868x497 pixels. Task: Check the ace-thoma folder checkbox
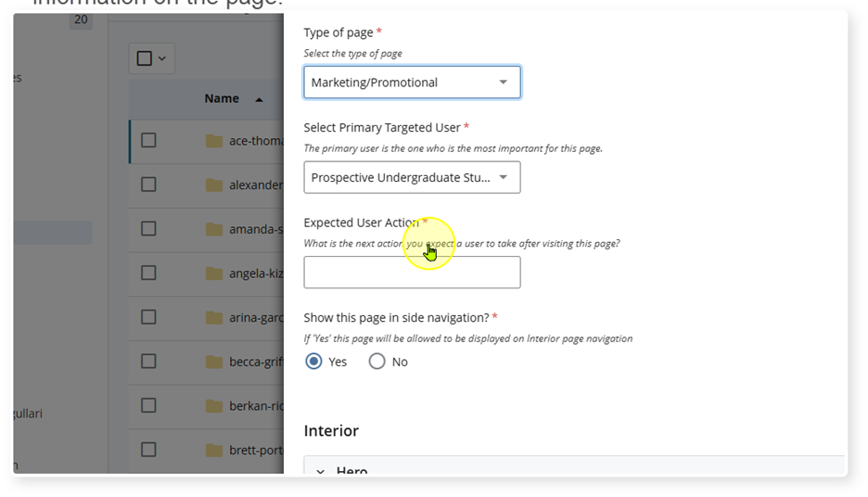click(x=148, y=140)
